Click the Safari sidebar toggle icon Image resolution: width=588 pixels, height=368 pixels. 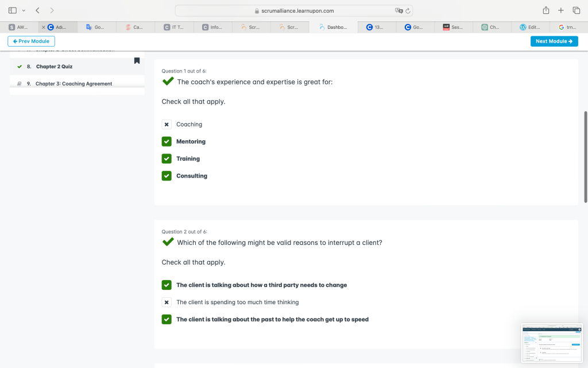13,10
